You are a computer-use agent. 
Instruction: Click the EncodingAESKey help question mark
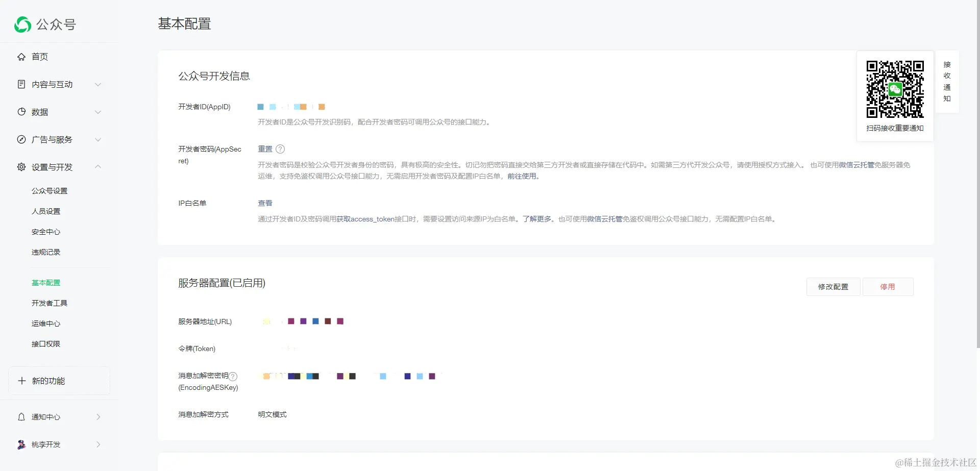click(x=233, y=376)
